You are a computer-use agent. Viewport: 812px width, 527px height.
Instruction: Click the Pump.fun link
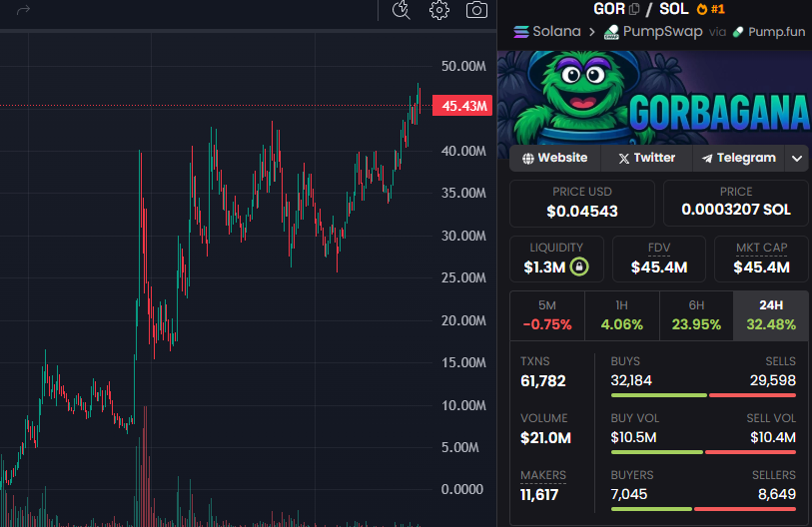pyautogui.click(x=777, y=32)
